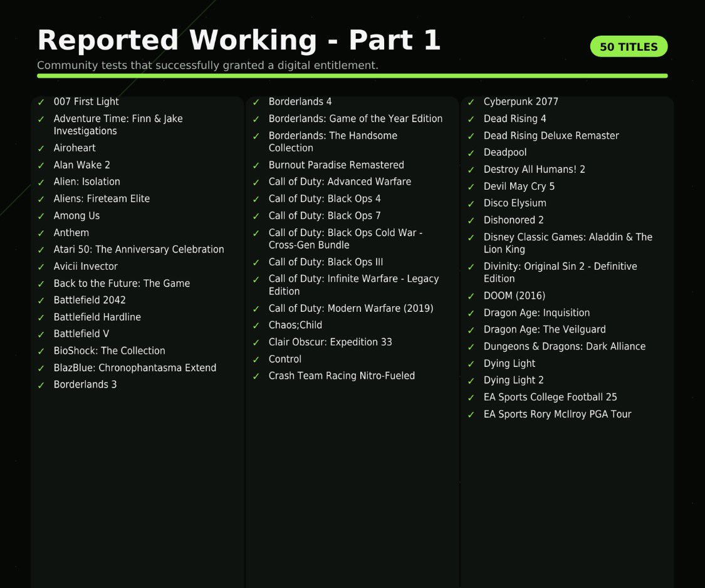Click the checkmark beside Control
Image resolution: width=705 pixels, height=588 pixels.
256,360
